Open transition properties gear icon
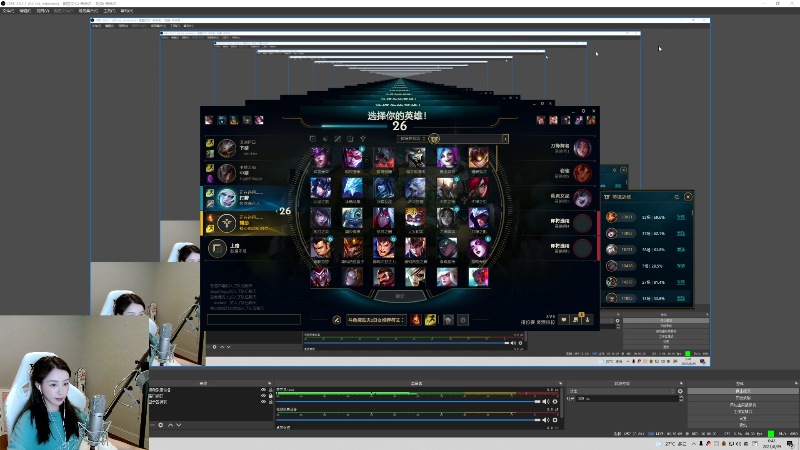The width and height of the screenshot is (800, 450). pos(680,391)
